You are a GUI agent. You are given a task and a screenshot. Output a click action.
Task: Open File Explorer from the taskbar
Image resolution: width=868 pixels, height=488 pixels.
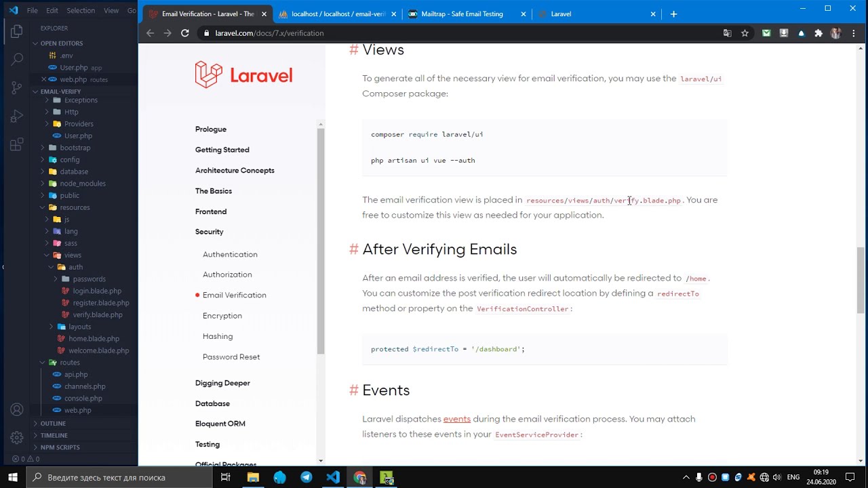click(253, 477)
